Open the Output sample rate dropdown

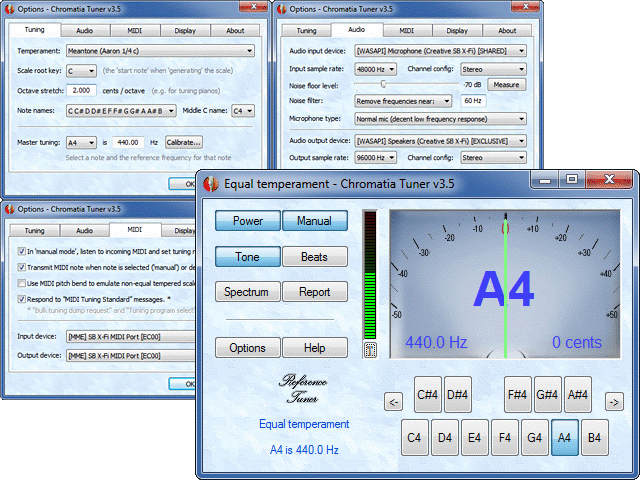(x=376, y=158)
